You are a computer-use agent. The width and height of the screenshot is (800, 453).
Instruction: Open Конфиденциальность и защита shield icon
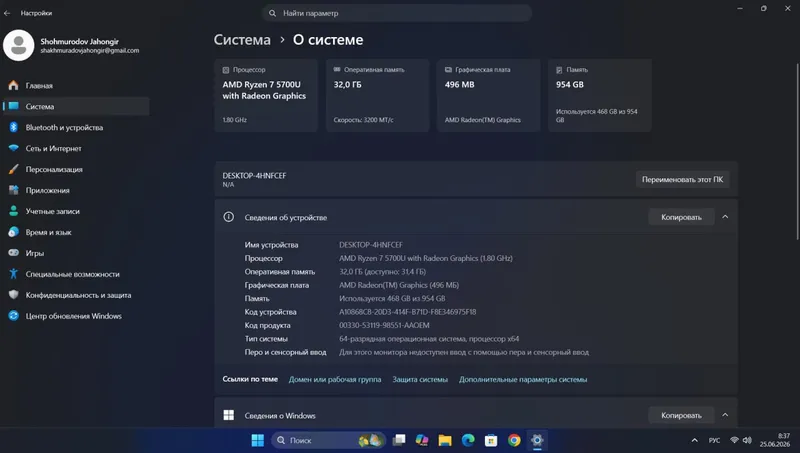(14, 294)
